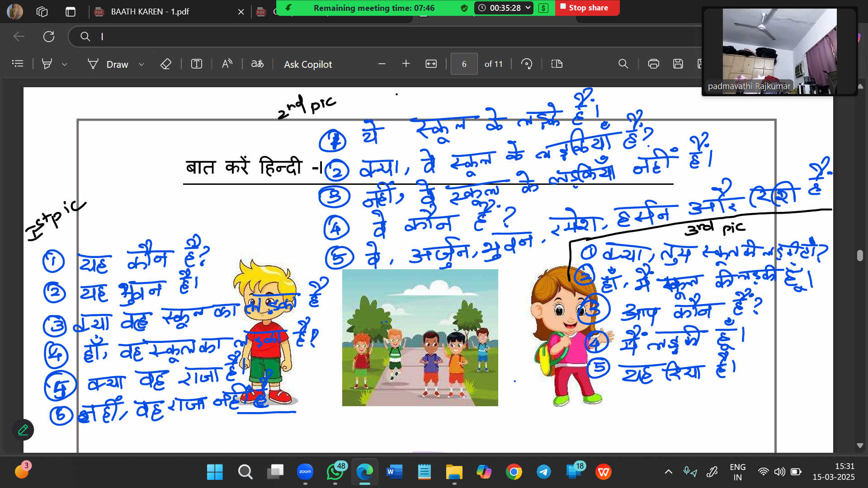Activate the Draw tool
Screen dimensions: 868x488
point(108,64)
